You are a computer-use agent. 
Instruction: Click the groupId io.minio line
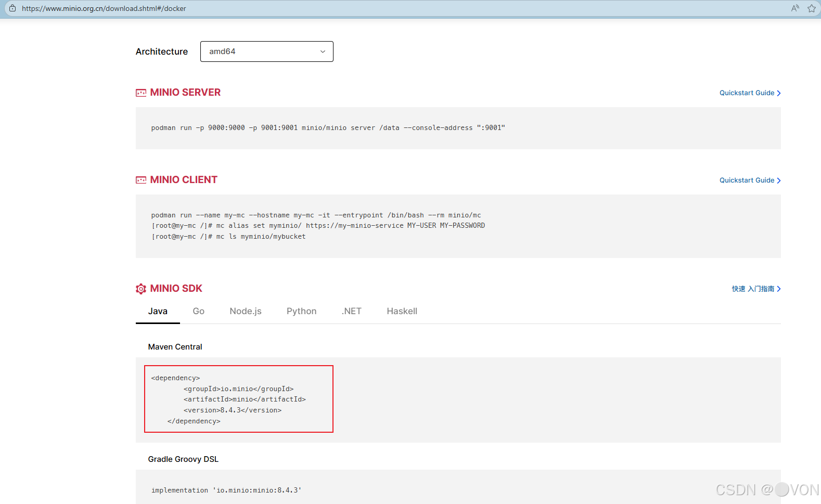[238, 389]
